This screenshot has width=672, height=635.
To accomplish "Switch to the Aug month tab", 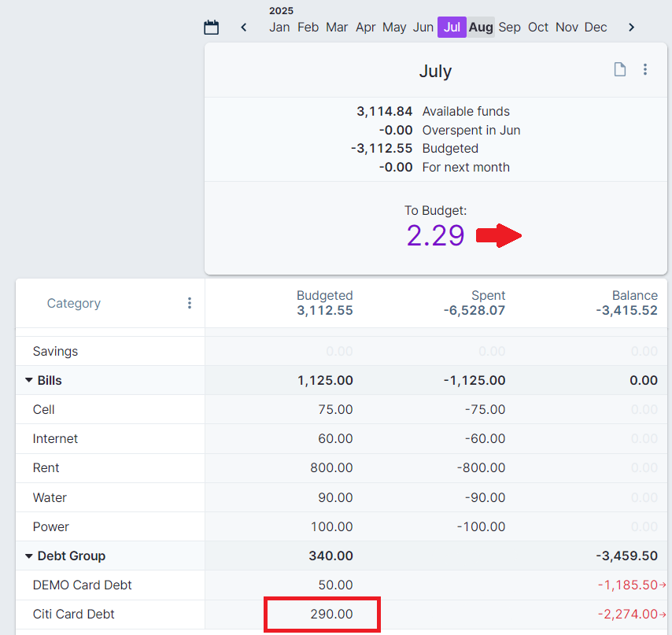I will pyautogui.click(x=481, y=28).
